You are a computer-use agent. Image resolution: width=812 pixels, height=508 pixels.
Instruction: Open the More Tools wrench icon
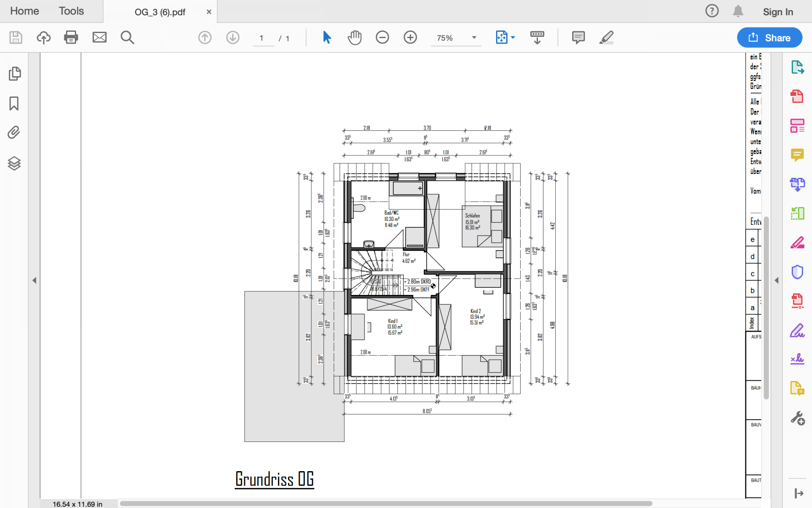coord(798,418)
